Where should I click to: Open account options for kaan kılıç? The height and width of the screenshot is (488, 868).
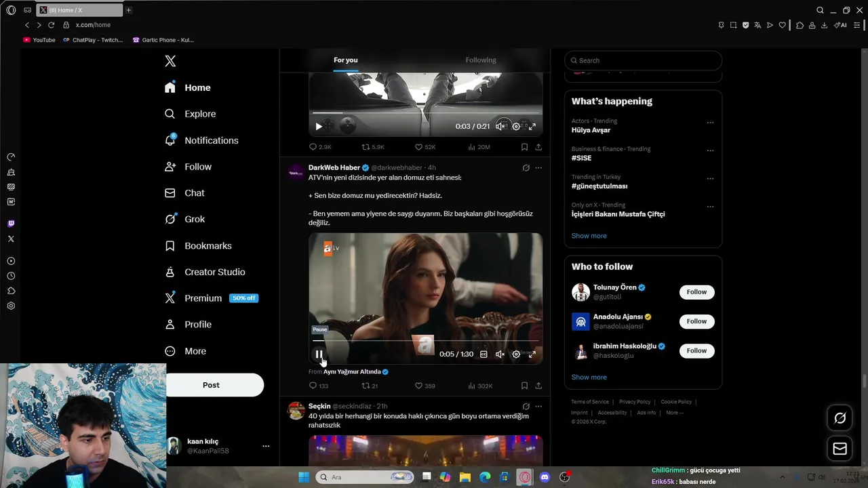point(266,446)
